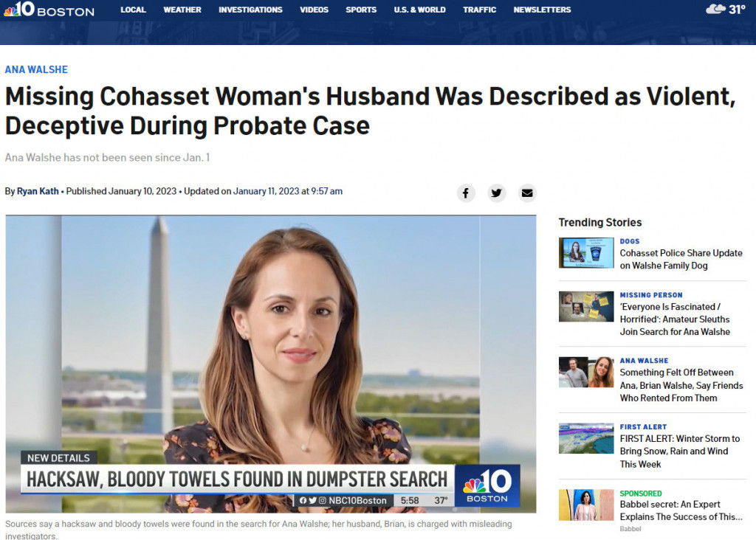
Task: Open sponsored Babbel secret article
Action: click(x=681, y=510)
